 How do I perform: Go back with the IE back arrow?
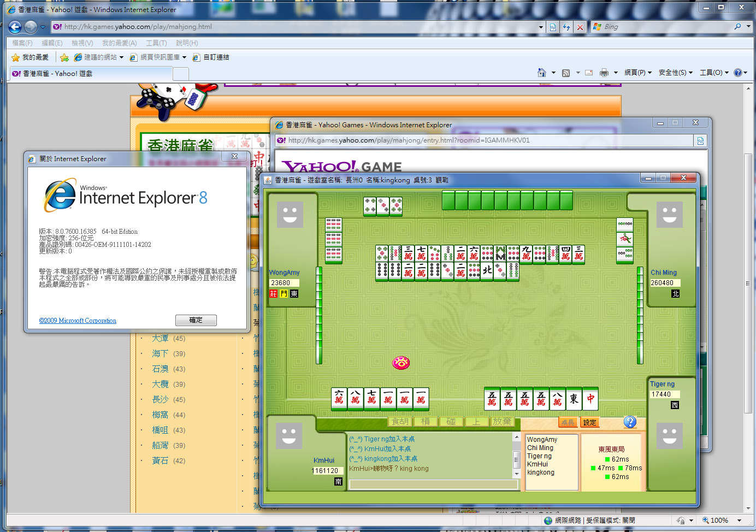(x=15, y=27)
